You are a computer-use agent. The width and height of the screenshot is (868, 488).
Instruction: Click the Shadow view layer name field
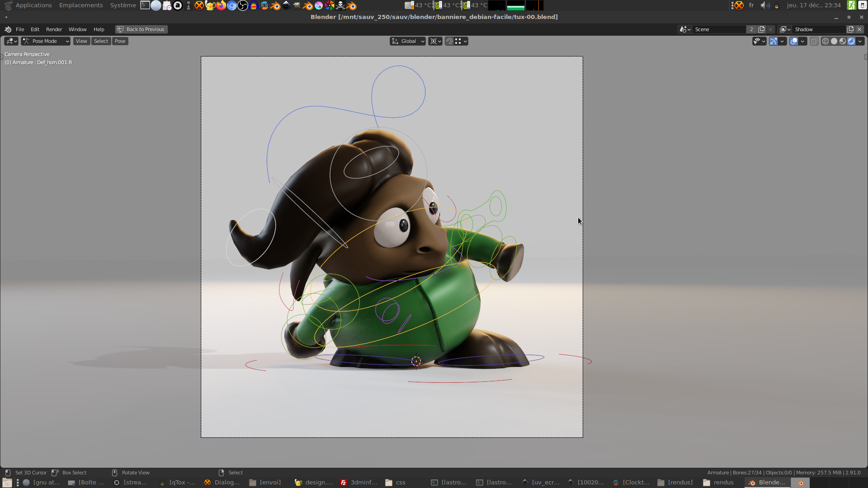point(819,29)
